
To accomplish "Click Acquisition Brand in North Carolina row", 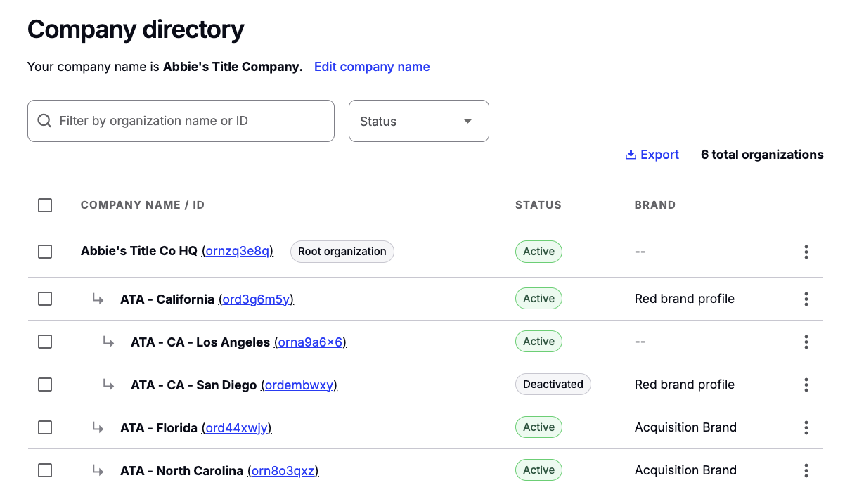I will tap(685, 470).
